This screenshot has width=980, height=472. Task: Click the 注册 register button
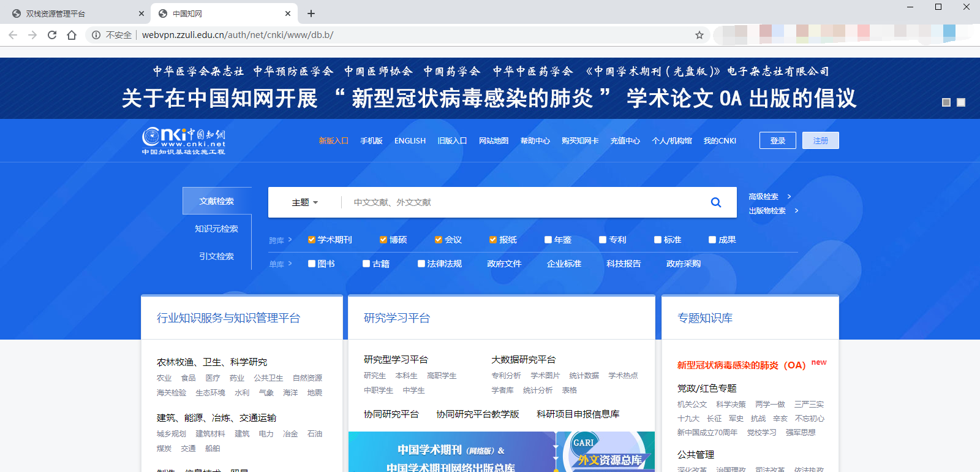click(x=821, y=140)
